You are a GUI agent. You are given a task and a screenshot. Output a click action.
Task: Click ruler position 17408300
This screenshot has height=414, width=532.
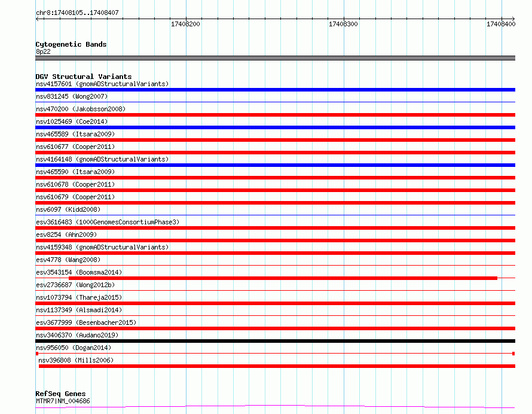coord(343,24)
